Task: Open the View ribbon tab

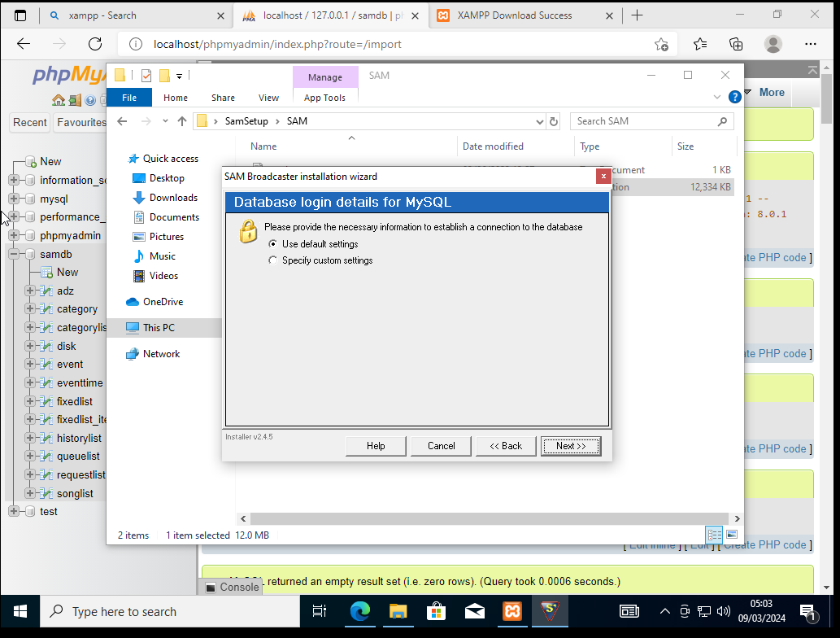Action: tap(268, 98)
